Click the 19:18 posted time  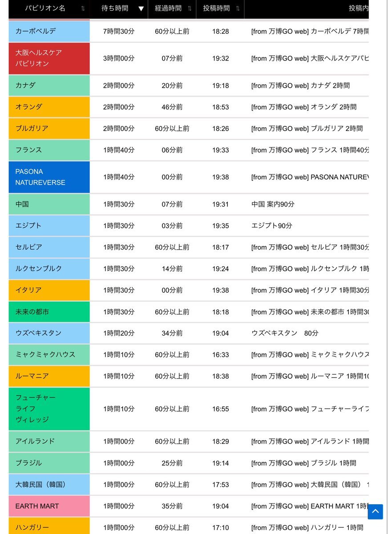pos(221,85)
